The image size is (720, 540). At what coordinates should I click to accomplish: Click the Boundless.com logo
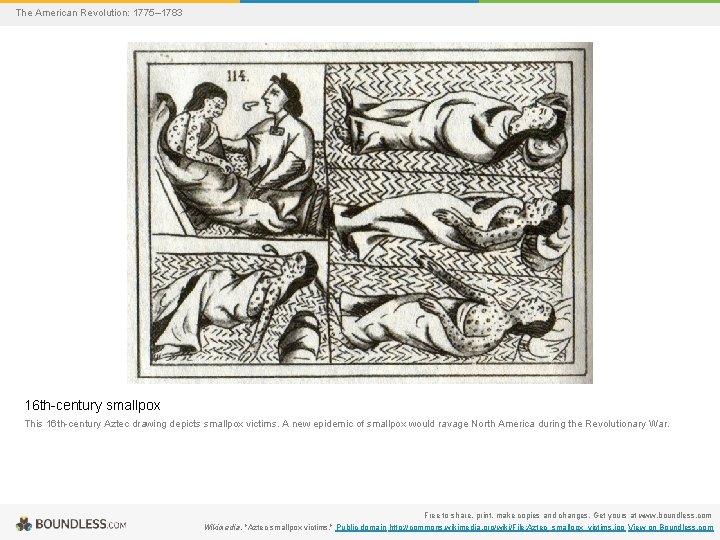(x=71, y=524)
